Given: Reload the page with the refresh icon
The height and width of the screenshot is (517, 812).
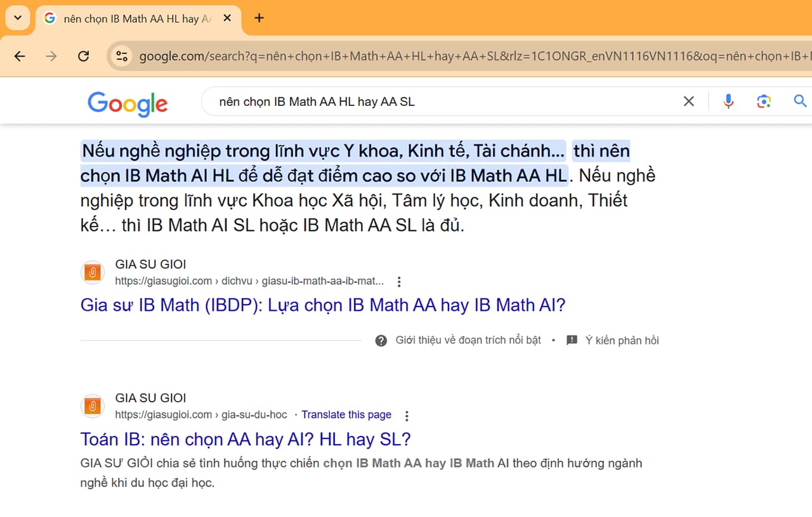Looking at the screenshot, I should click(x=83, y=56).
